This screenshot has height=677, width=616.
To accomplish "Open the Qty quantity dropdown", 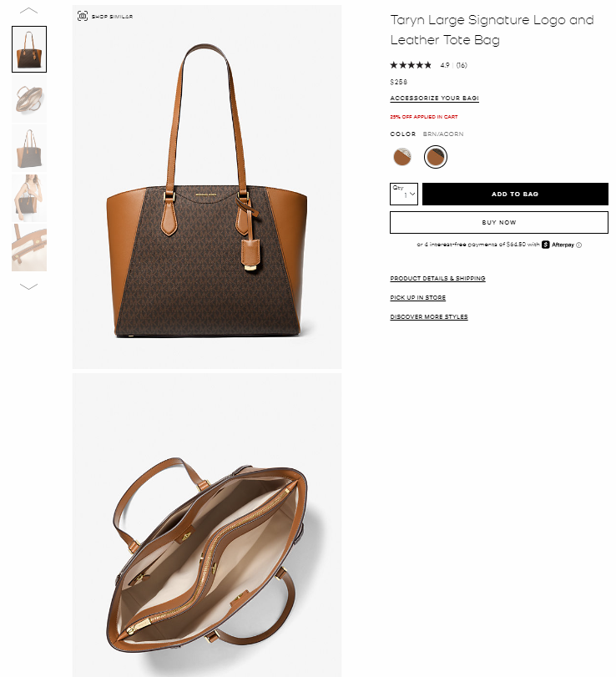I will point(404,194).
